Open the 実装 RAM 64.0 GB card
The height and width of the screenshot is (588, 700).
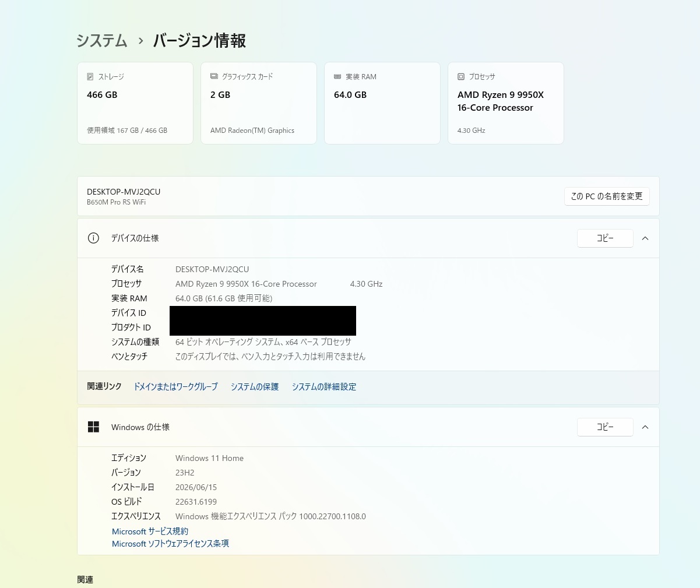coord(382,103)
